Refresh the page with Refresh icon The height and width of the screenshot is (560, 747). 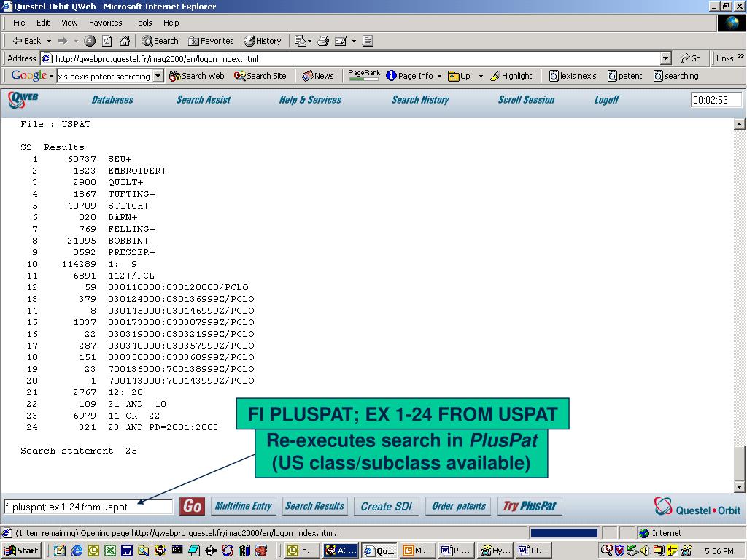(x=107, y=41)
